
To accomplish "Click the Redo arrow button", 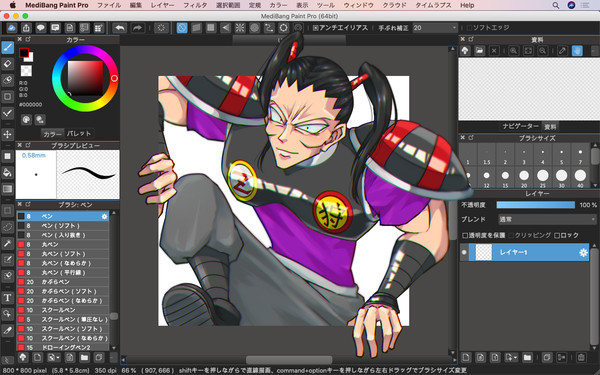I will point(137,28).
